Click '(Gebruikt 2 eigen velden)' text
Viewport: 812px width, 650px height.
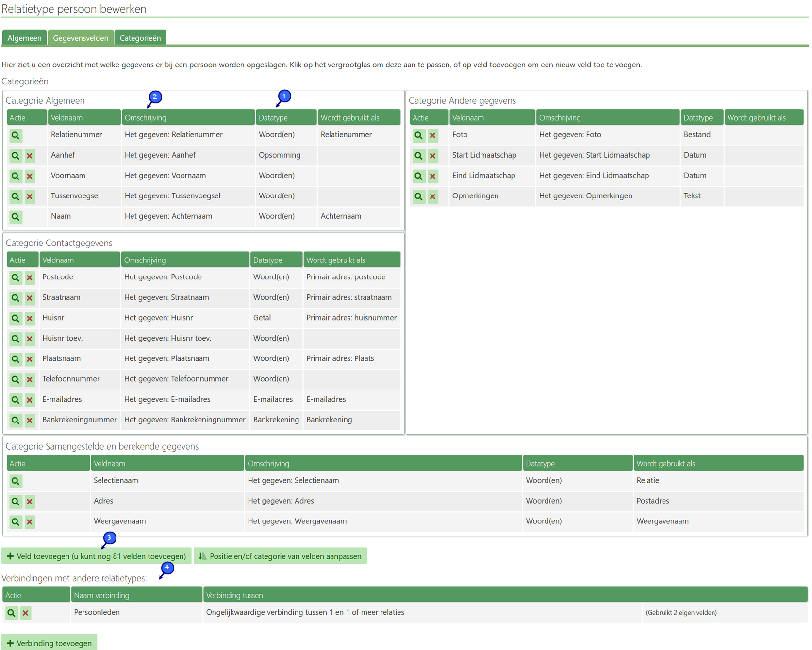681,613
